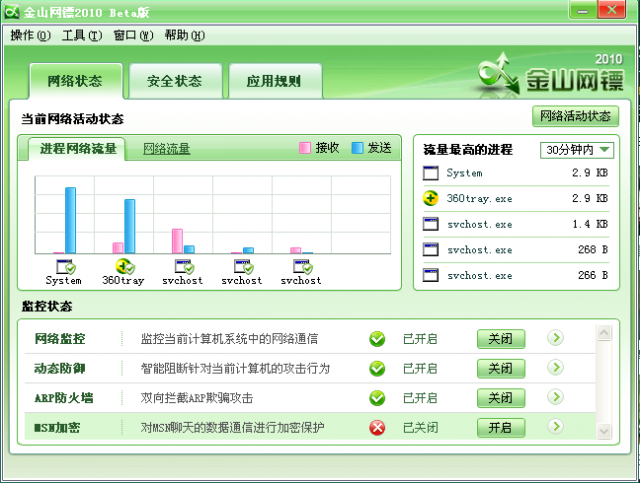The image size is (640, 483).
Task: Expand details arrow for 网络监控 row
Action: [555, 339]
